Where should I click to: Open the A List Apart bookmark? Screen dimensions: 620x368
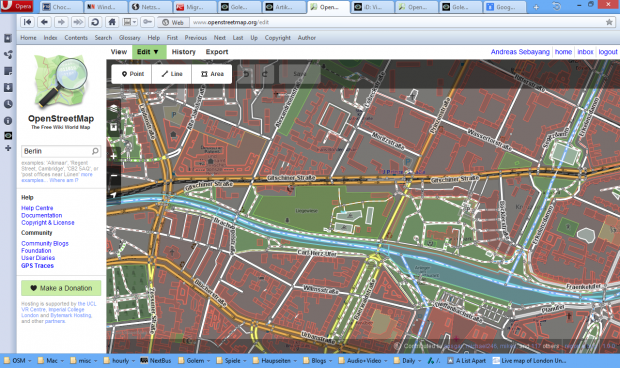467,360
